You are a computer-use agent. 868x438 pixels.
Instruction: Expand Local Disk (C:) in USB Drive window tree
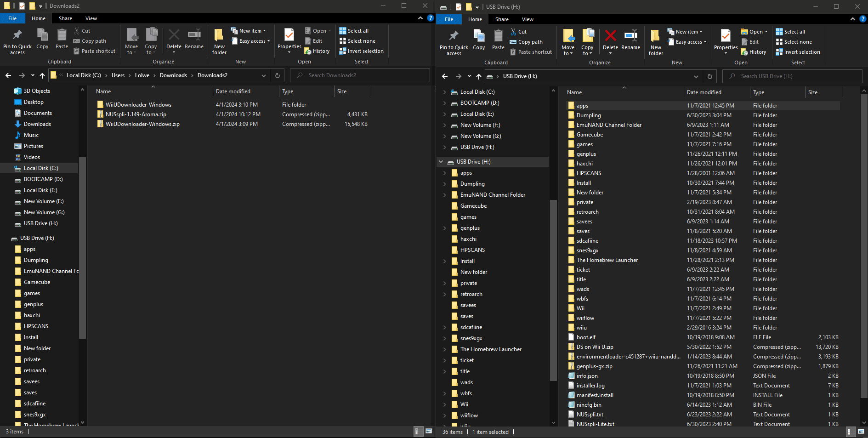tap(444, 92)
